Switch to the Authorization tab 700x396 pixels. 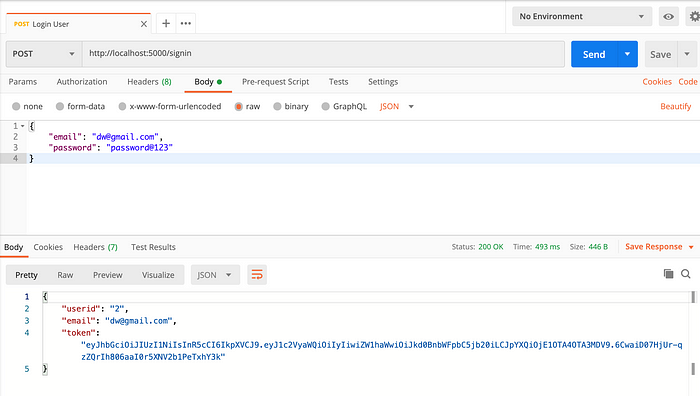tap(82, 82)
